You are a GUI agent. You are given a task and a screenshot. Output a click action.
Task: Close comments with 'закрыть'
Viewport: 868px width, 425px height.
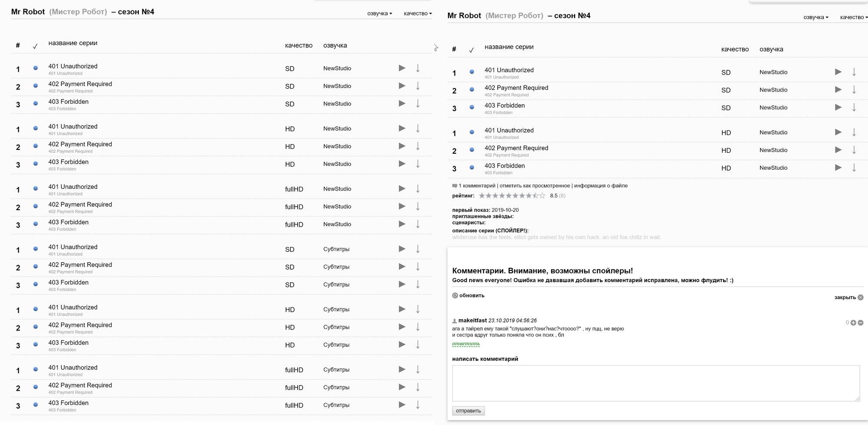pos(849,297)
